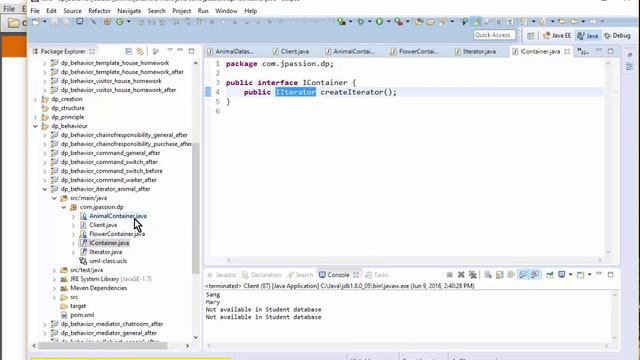The image size is (640, 360).
Task: Open Package Explorer View Menu triangle
Action: (x=170, y=50)
